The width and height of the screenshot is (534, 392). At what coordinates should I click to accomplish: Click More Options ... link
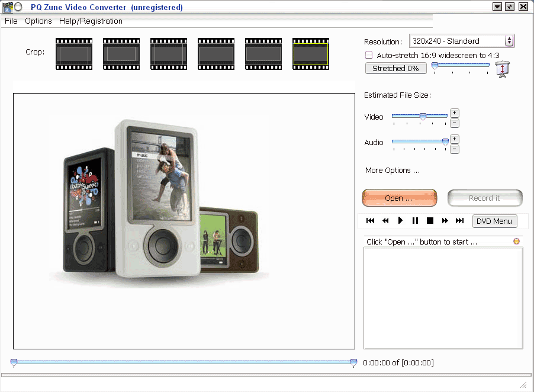click(393, 171)
